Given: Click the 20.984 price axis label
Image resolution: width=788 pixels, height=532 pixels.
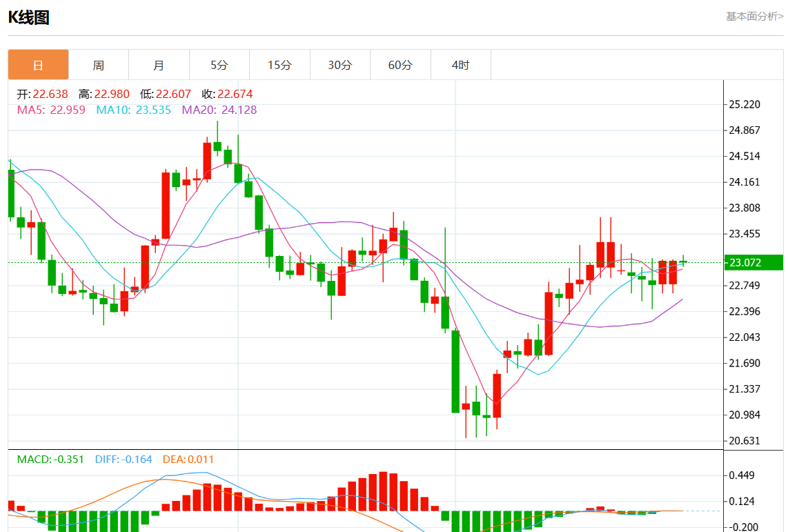Looking at the screenshot, I should (x=745, y=415).
